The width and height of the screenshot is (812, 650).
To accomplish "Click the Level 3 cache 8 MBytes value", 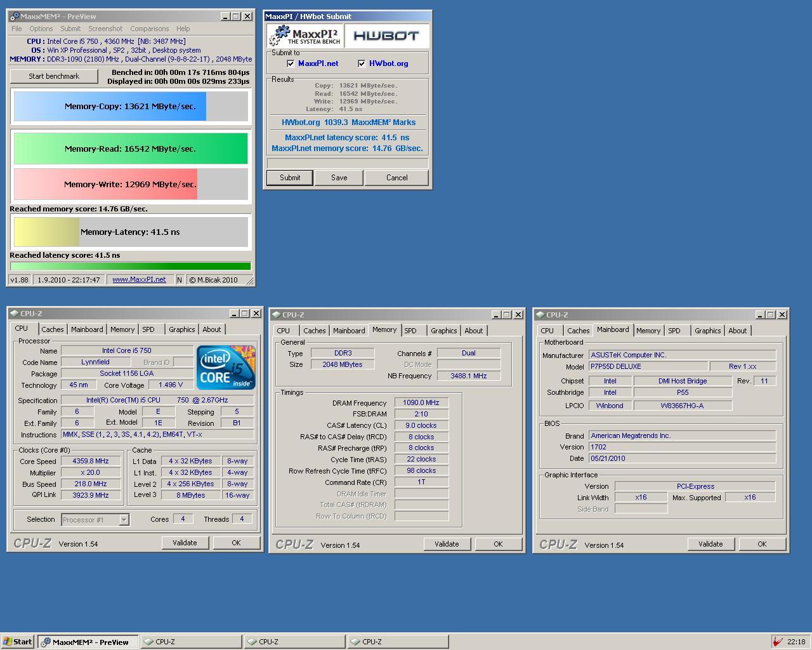I will click(x=191, y=495).
